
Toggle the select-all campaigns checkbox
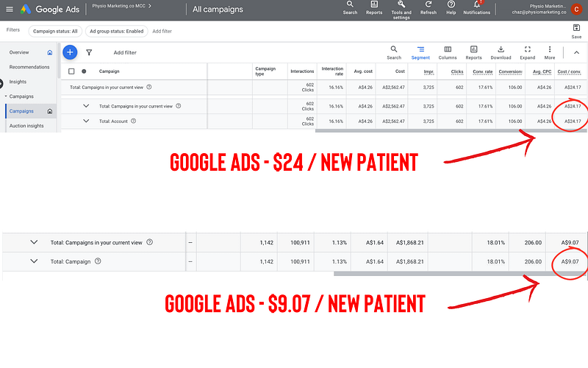point(71,71)
